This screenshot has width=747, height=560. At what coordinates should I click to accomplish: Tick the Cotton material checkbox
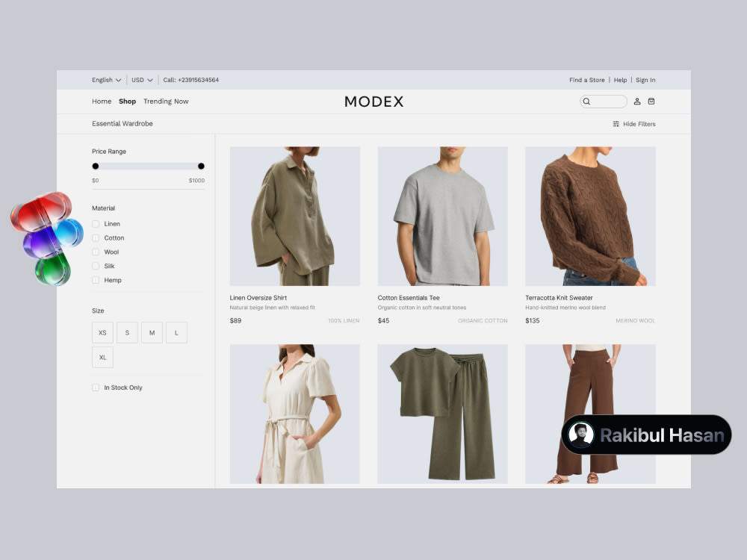(96, 237)
